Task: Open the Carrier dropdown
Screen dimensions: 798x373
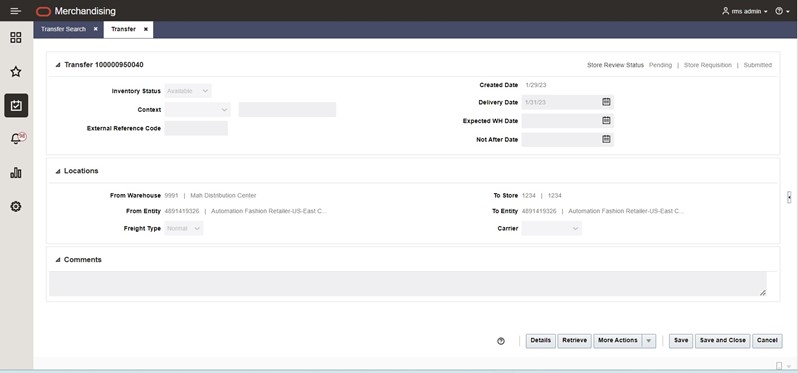Action: tap(551, 228)
